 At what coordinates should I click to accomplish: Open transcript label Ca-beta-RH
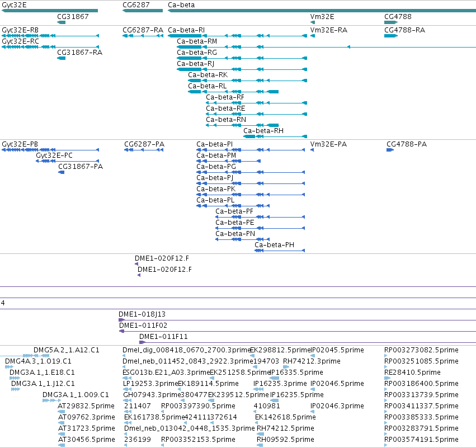[263, 131]
